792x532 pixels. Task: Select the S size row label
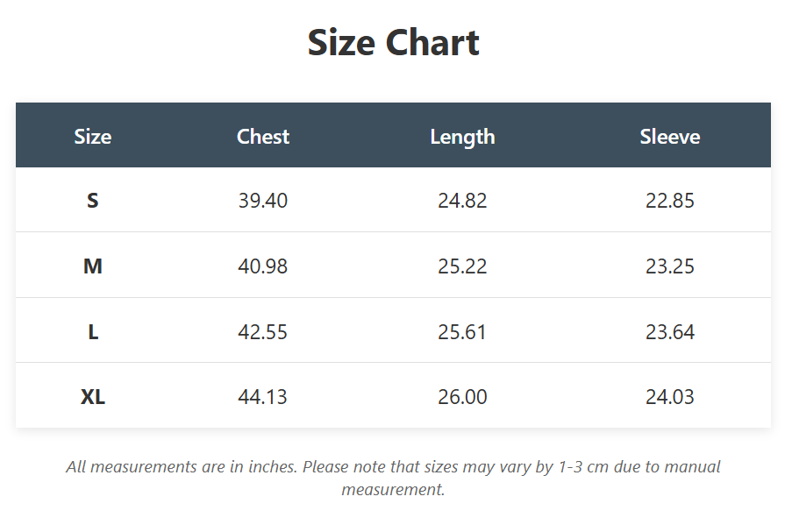pos(93,201)
